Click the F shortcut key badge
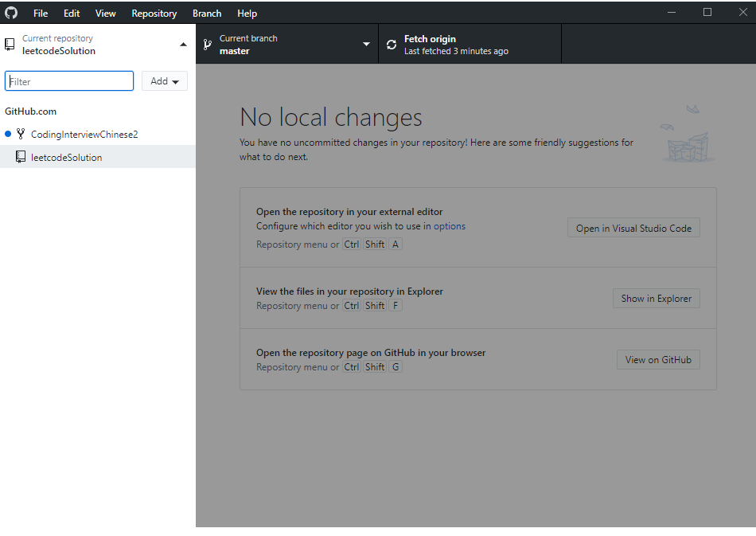This screenshot has height=536, width=756. (x=396, y=305)
